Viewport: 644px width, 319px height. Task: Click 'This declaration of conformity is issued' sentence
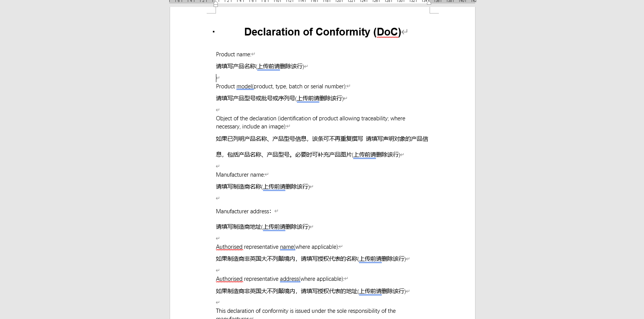(305, 311)
